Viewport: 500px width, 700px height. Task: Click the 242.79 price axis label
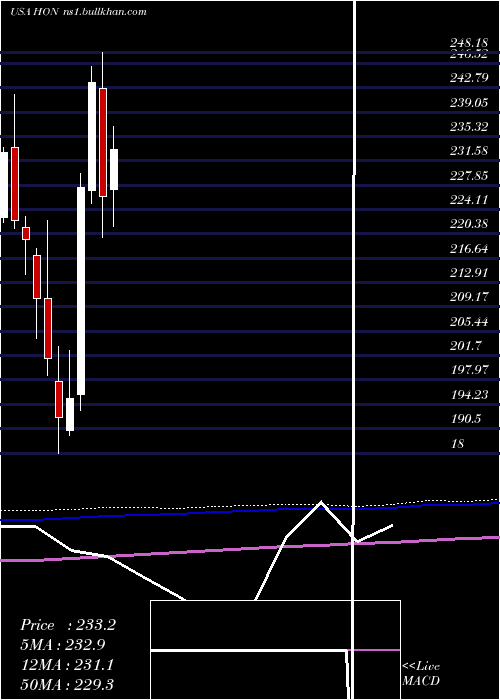[x=469, y=78]
